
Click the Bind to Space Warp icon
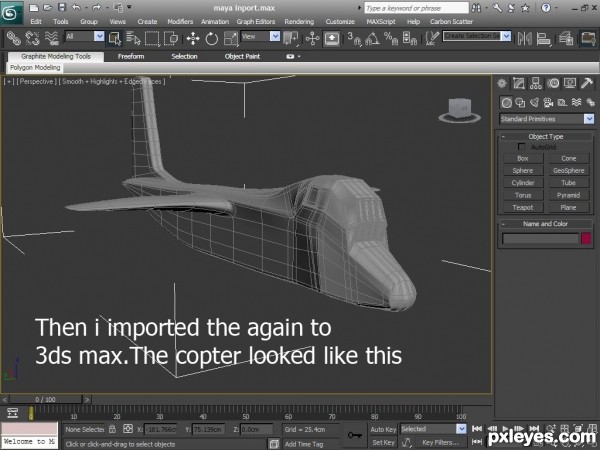pyautogui.click(x=51, y=38)
